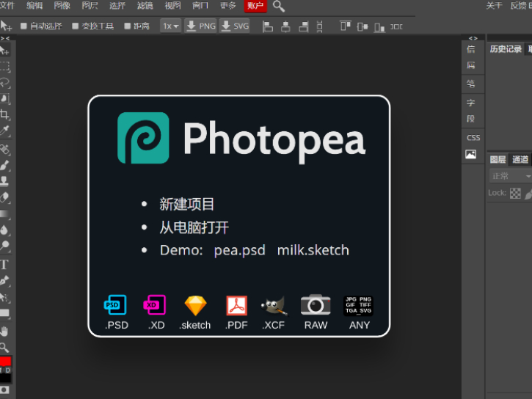The image size is (532, 399).
Task: Select the Hand tool
Action: coord(4,331)
